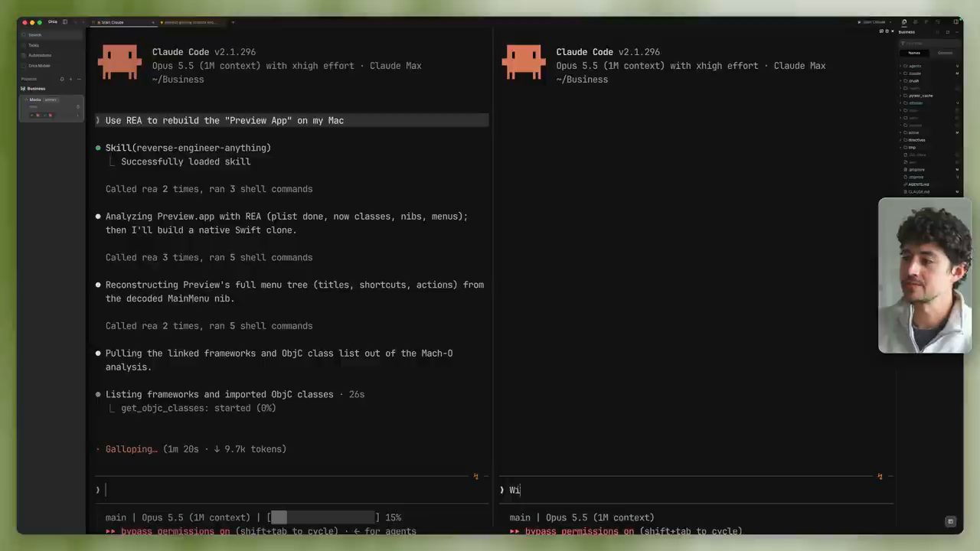Close the Start Claude tab
The image size is (980, 551).
(153, 22)
